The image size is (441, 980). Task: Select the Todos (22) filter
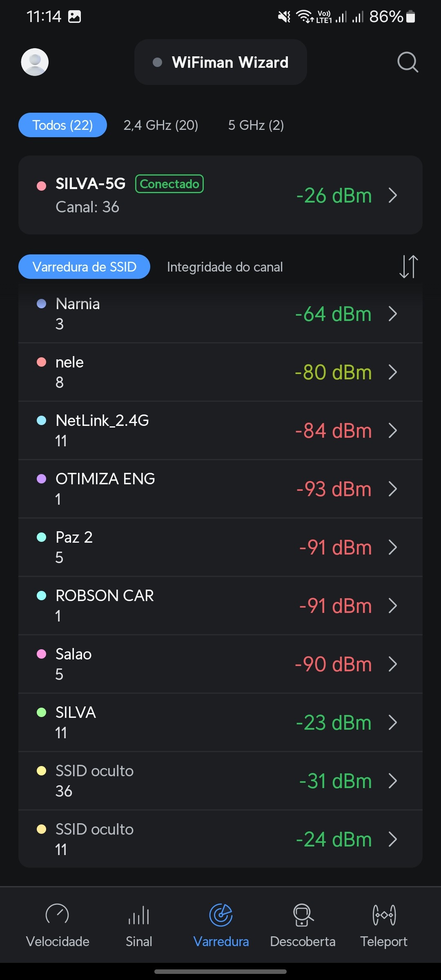[x=62, y=125]
